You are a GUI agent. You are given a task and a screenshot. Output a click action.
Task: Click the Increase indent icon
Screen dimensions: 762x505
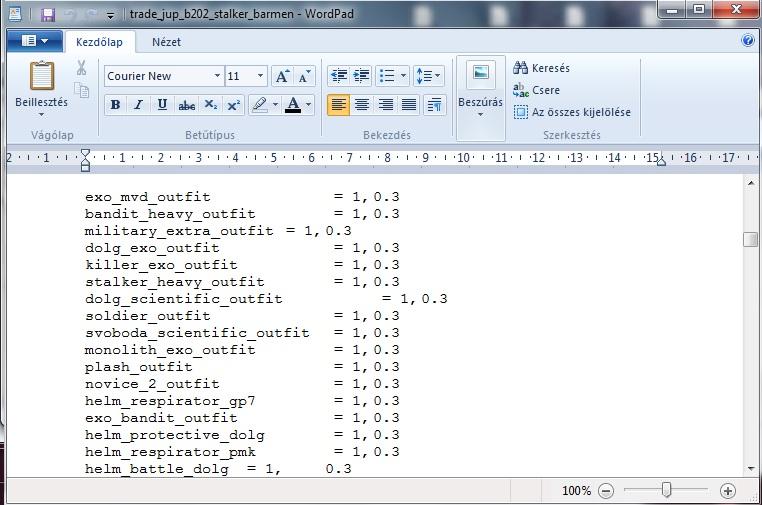coord(361,76)
